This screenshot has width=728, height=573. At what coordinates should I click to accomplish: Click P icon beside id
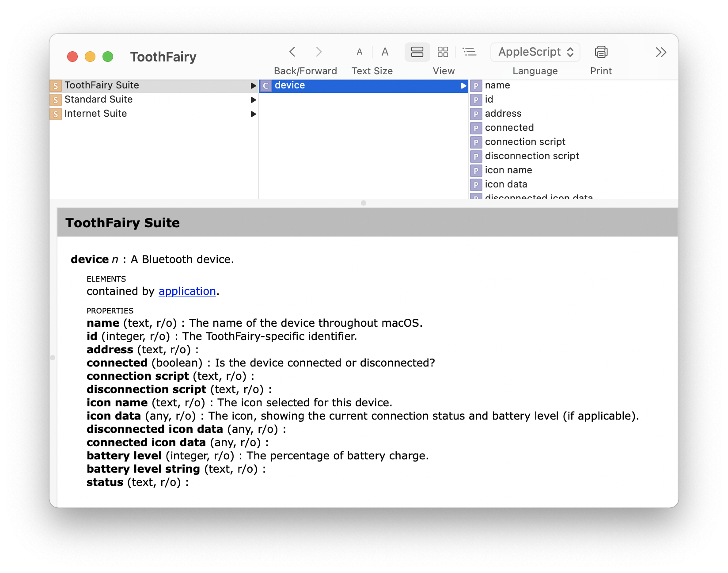click(x=476, y=100)
